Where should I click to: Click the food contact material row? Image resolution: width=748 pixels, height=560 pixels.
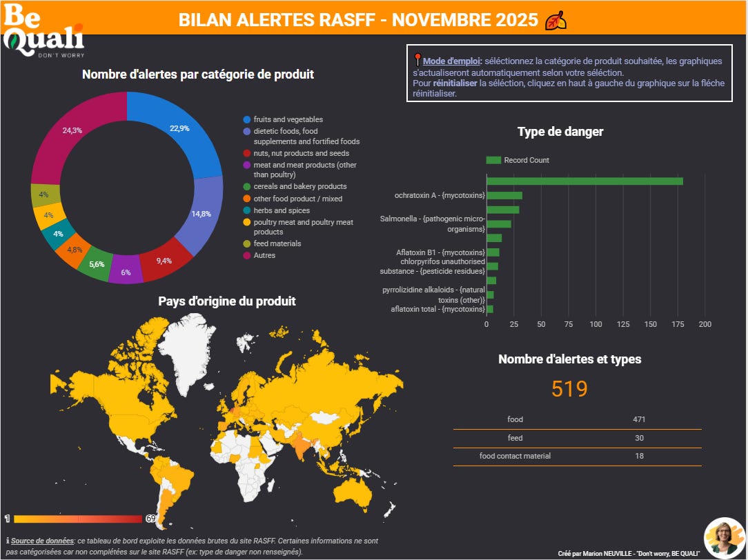578,456
